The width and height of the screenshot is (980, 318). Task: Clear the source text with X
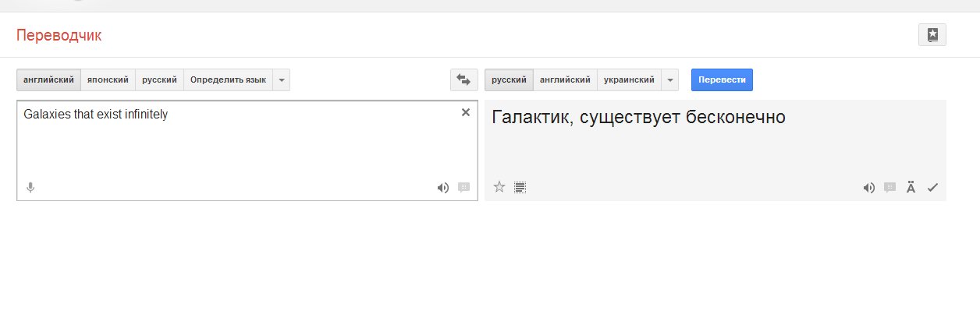pyautogui.click(x=466, y=112)
